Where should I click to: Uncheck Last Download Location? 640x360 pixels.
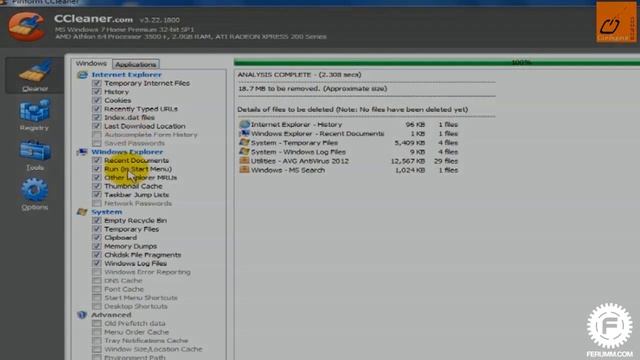click(97, 126)
